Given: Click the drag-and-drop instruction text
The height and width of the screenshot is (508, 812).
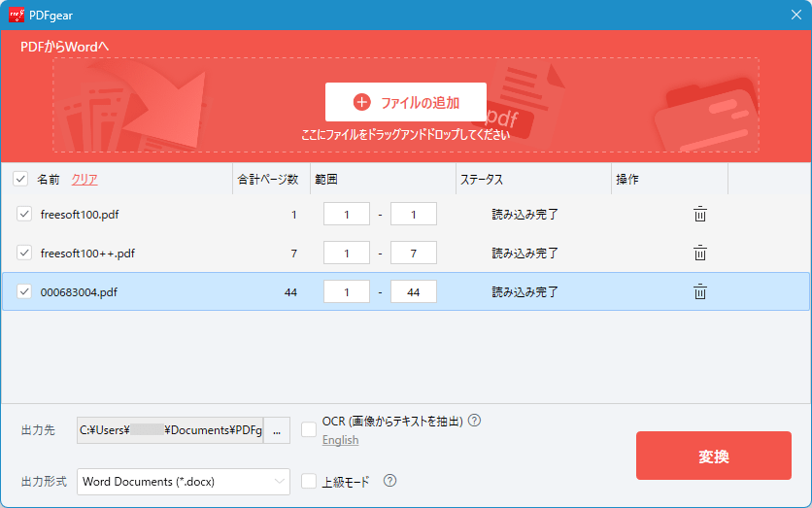Looking at the screenshot, I should (405, 135).
